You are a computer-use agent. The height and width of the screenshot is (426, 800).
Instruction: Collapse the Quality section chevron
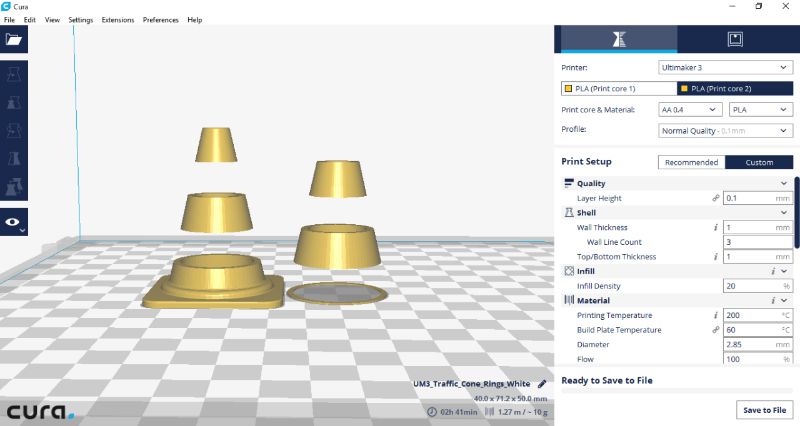784,184
